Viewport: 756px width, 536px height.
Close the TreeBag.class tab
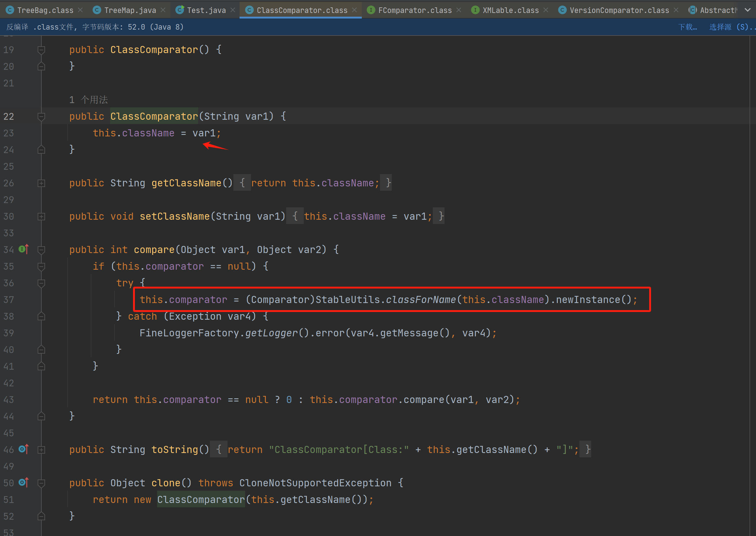pos(80,10)
